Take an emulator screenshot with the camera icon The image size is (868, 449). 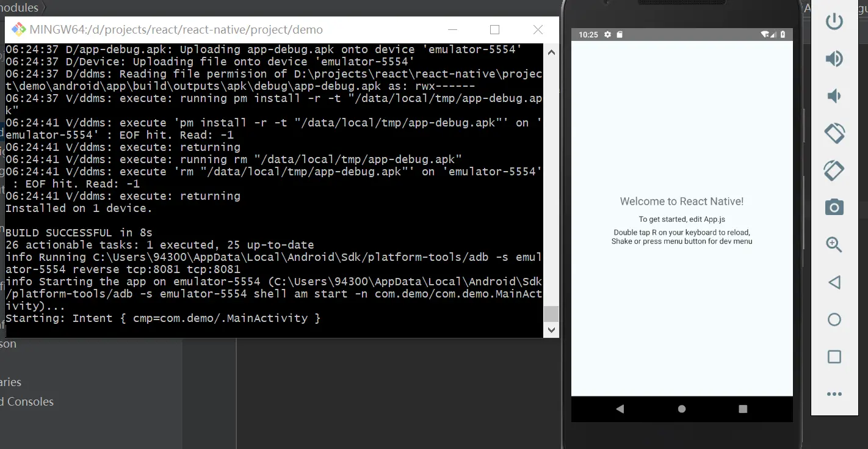pyautogui.click(x=834, y=208)
